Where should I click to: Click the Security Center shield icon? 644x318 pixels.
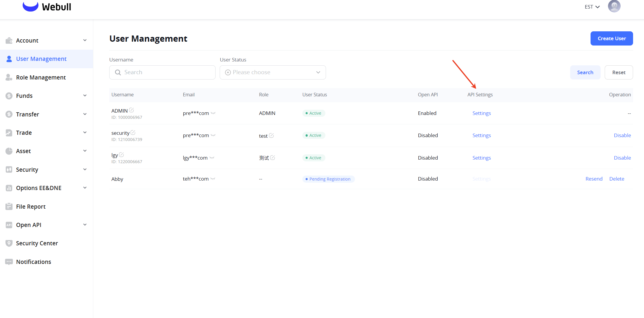(x=9, y=243)
